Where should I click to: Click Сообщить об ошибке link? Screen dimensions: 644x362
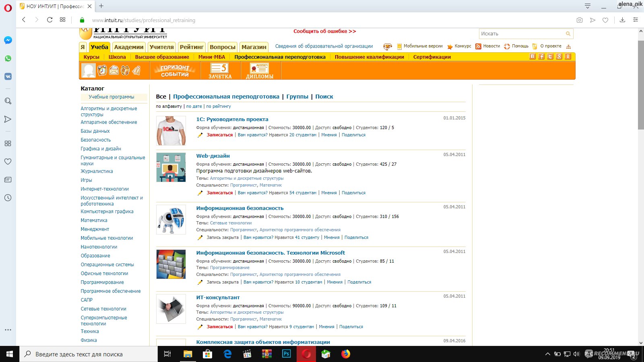pos(324,31)
